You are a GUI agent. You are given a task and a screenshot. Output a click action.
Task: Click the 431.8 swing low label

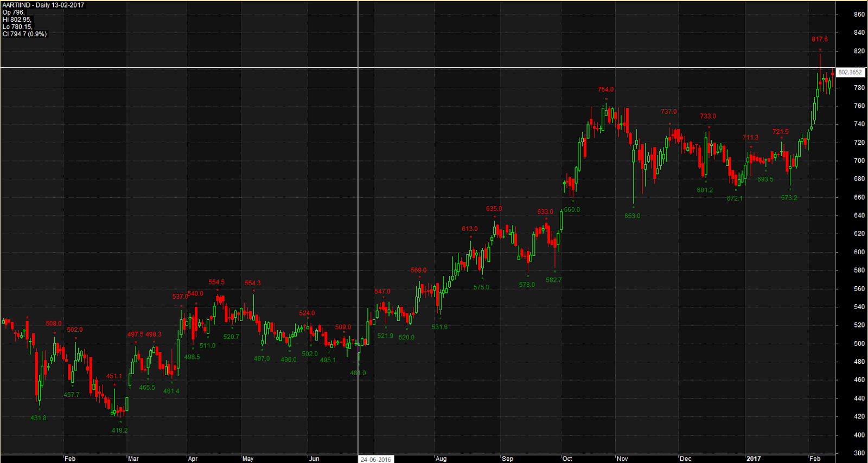39,418
